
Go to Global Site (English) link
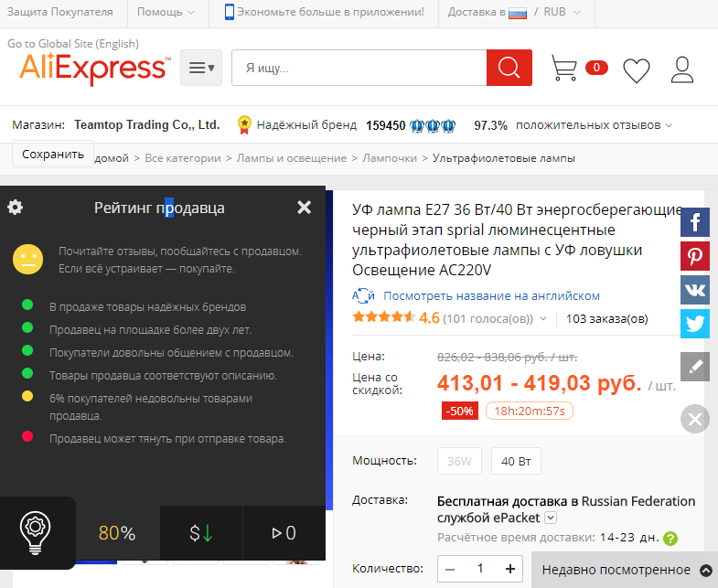(x=73, y=44)
